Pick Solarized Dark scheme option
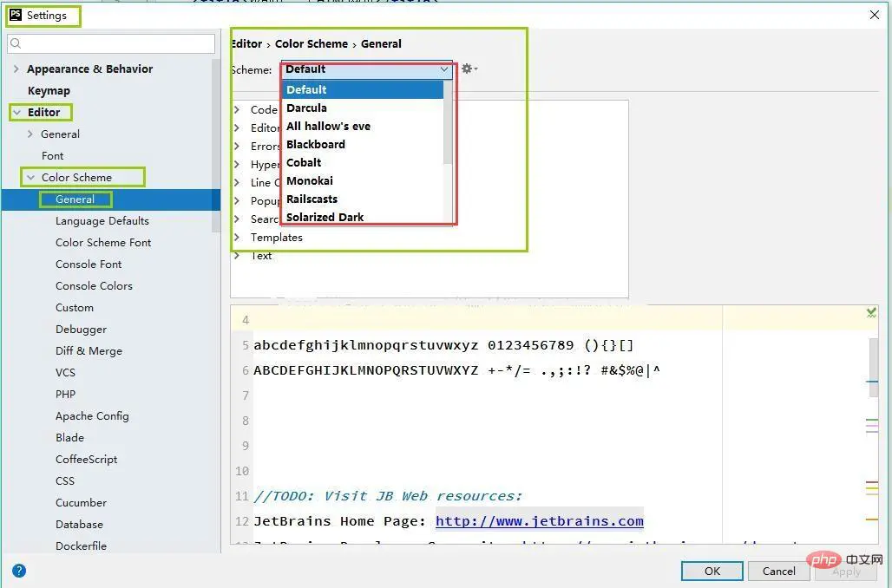 point(325,217)
